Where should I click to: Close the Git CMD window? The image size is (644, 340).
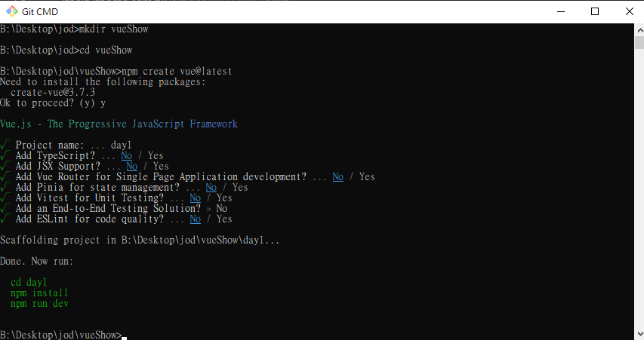click(x=629, y=11)
